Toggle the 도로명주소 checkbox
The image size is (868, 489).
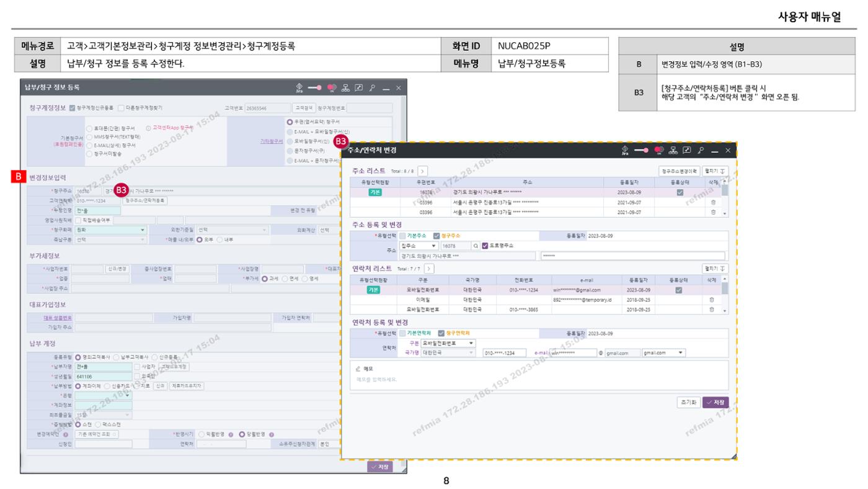point(485,246)
